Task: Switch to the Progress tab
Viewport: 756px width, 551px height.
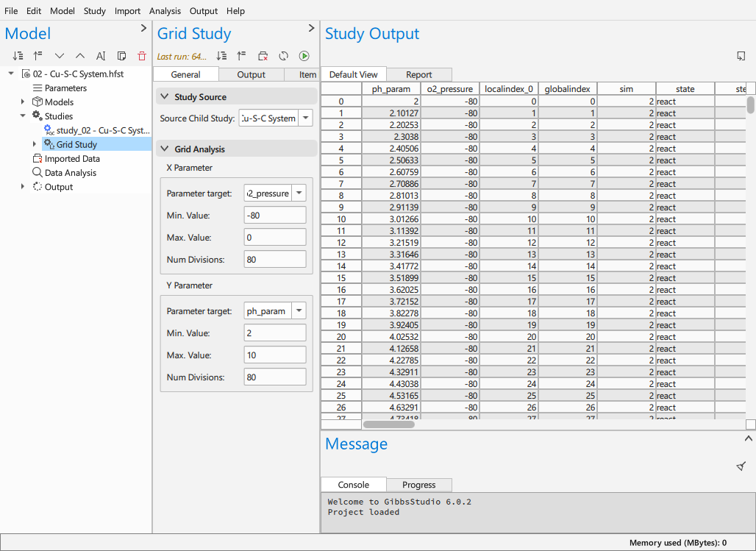Action: 419,484
